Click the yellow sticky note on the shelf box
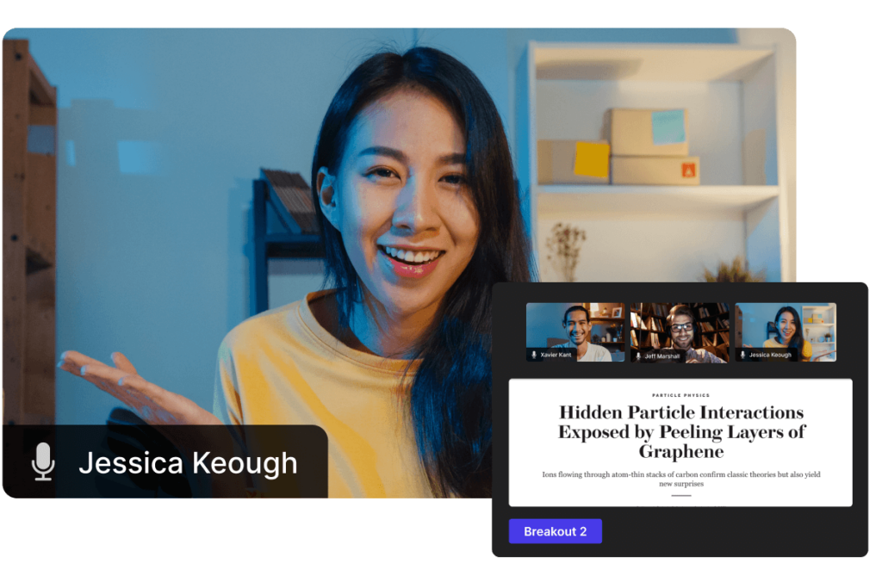 click(x=592, y=159)
